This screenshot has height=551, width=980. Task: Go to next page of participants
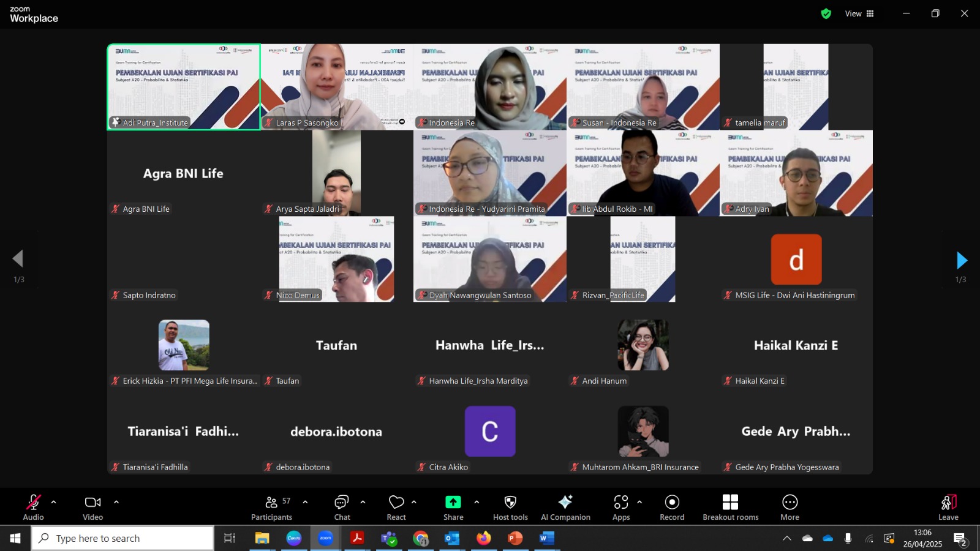click(962, 260)
